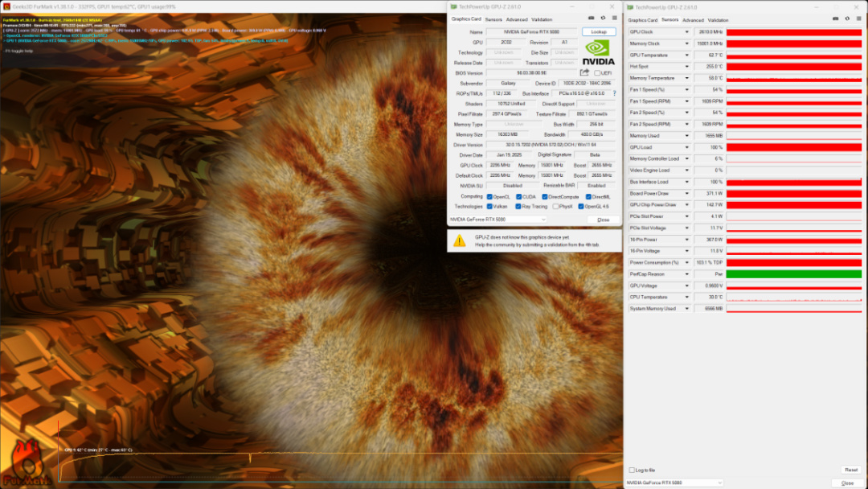Toggle the PhysX checkbox
Screen dimensions: 868x489
(555, 207)
